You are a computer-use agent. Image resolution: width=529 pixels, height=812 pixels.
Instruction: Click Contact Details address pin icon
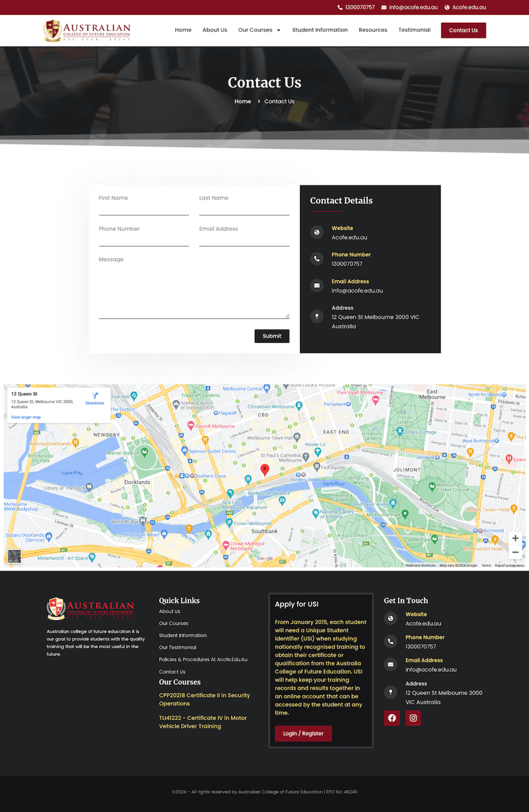click(x=317, y=316)
